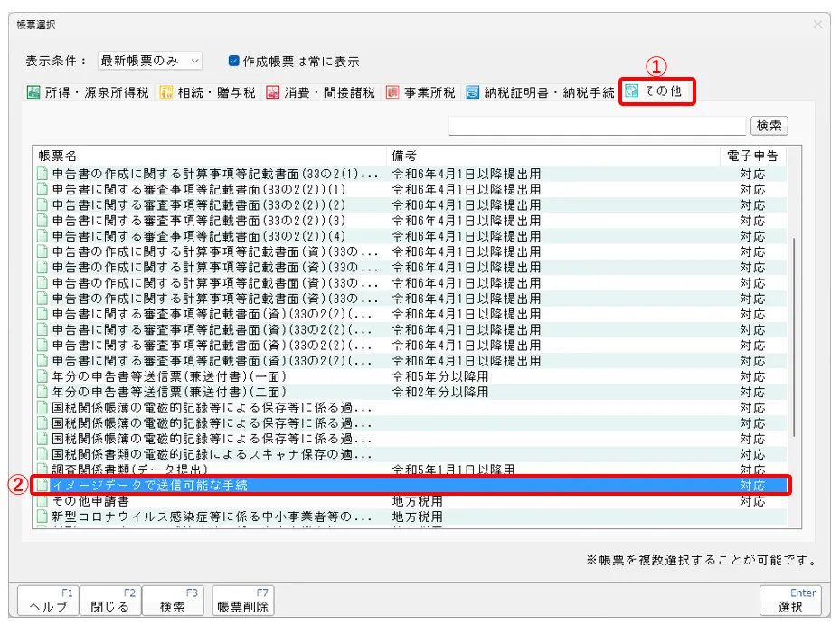This screenshot has width=840, height=626.
Task: Click document icon beside その他申請書
Action: [42, 501]
